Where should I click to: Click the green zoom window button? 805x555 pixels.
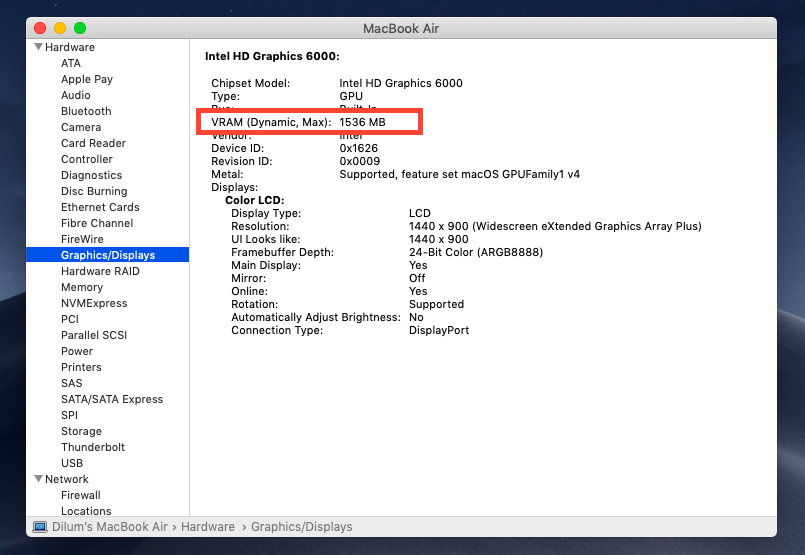pos(80,28)
